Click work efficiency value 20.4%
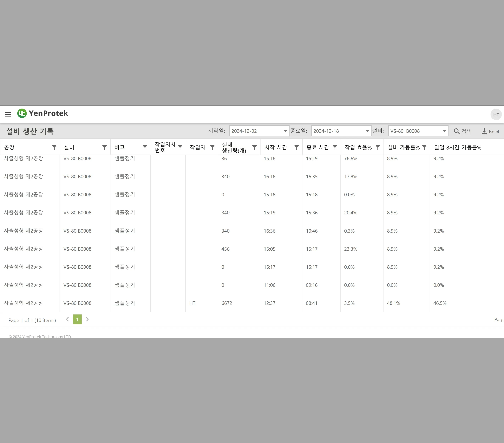The image size is (504, 443). click(x=351, y=213)
